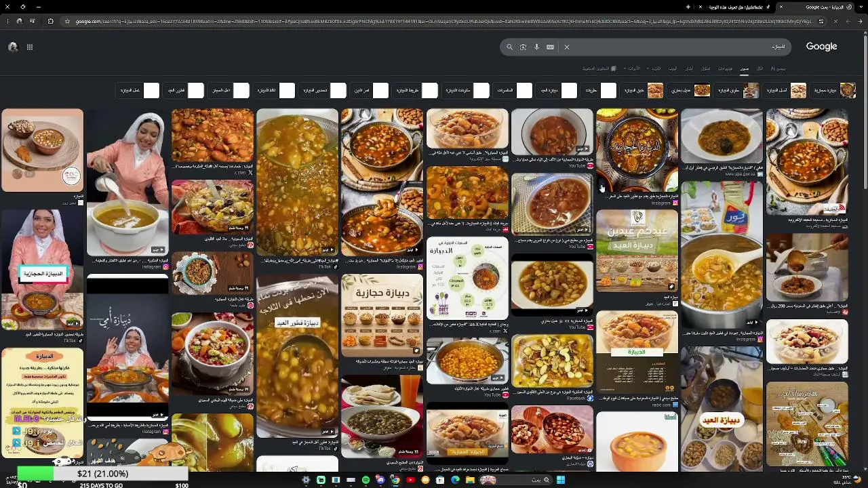Open the flatbread and orange juice thumbnail

point(382,415)
